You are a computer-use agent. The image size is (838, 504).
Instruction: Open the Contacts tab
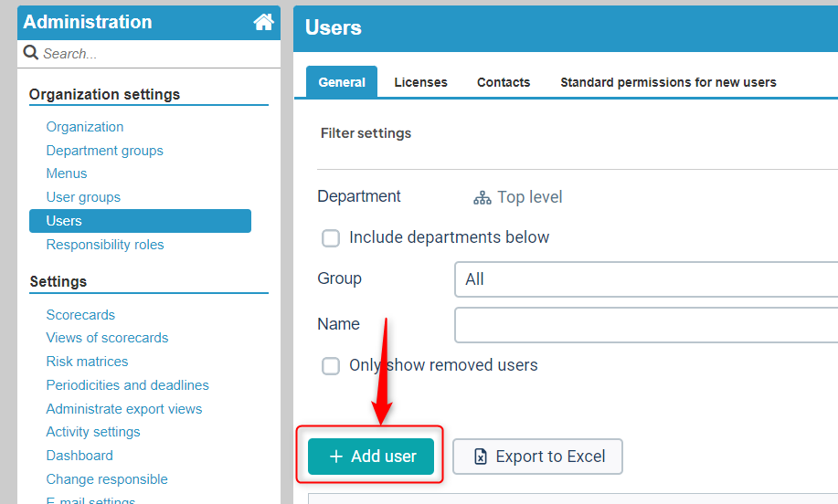click(504, 82)
